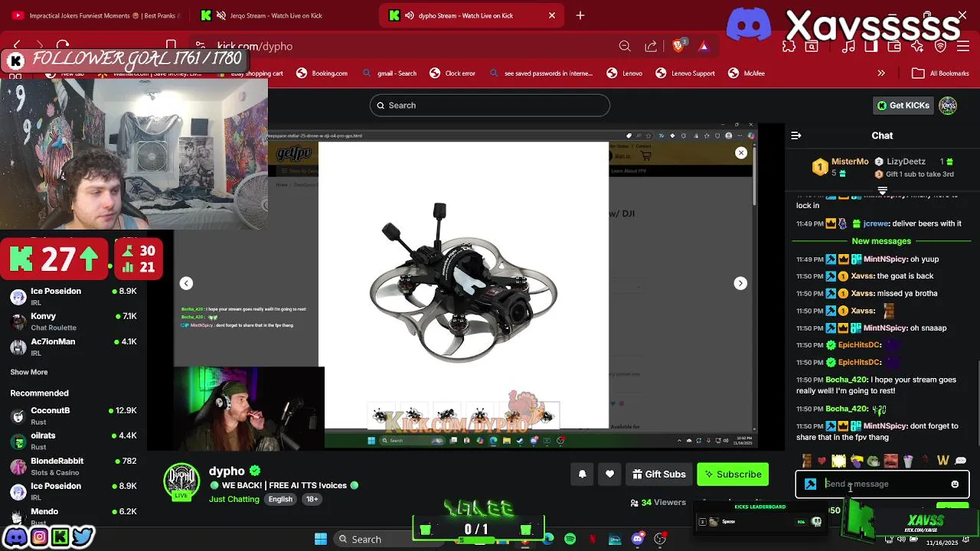Image resolution: width=980 pixels, height=551 pixels.
Task: Open Brave wallet icon in toolbar
Action: [893, 46]
